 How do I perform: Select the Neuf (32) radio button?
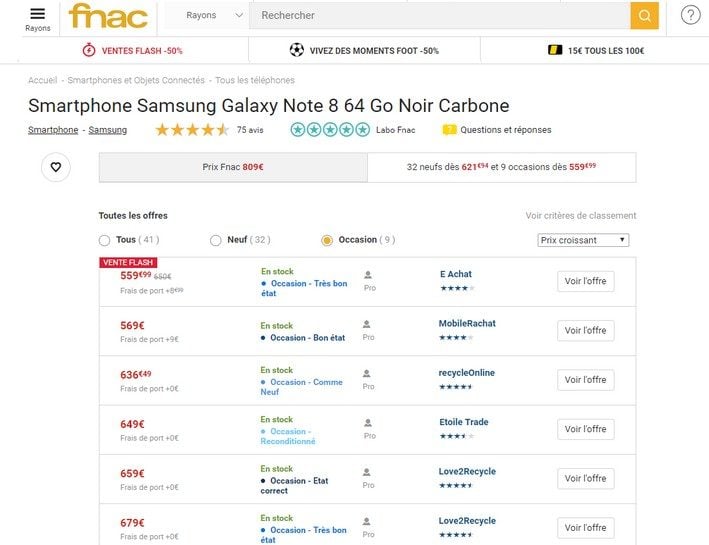(x=216, y=240)
